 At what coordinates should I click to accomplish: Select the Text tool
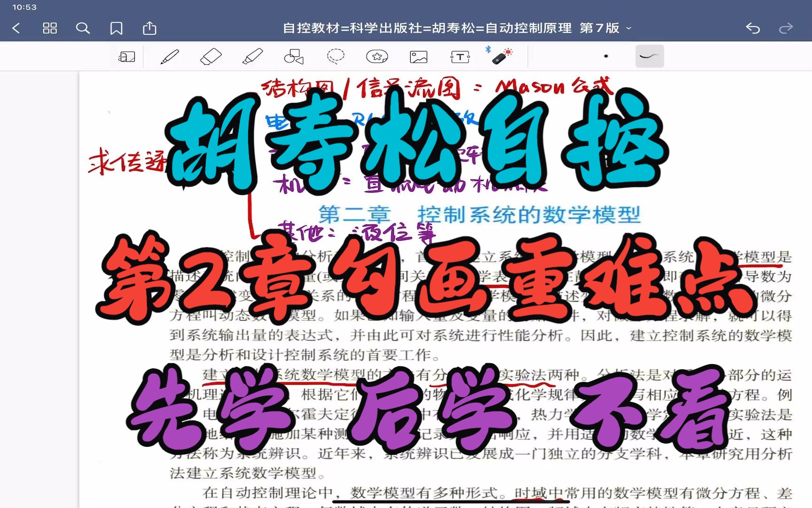pos(459,56)
